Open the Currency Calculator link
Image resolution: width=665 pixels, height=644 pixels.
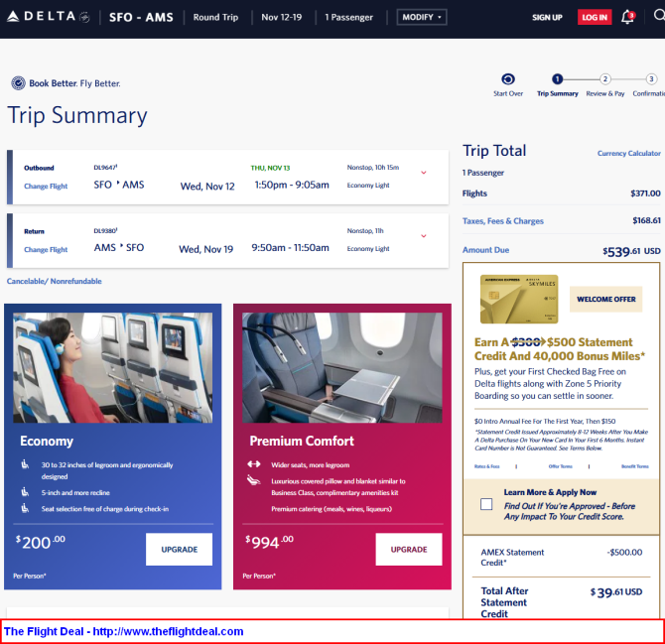[629, 153]
